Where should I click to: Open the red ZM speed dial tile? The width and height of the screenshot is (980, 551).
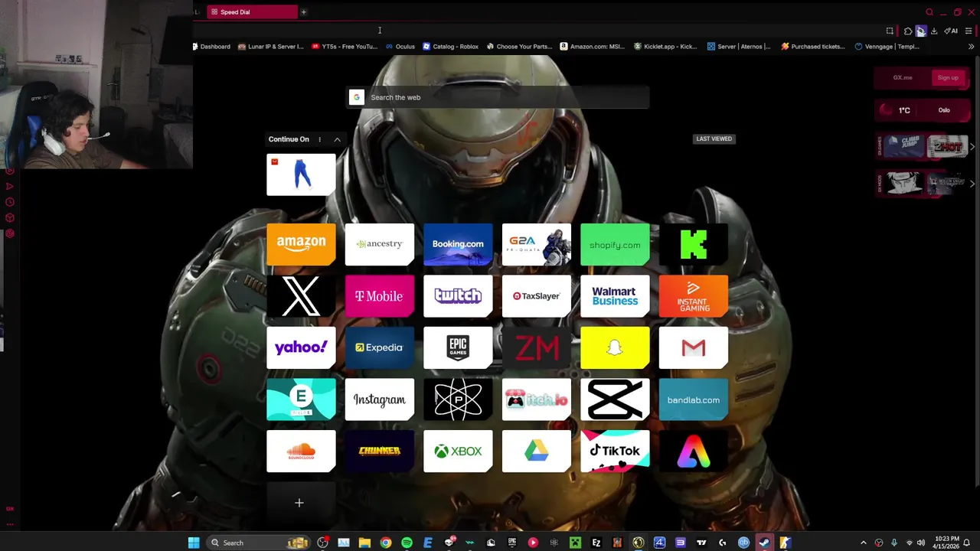point(537,347)
